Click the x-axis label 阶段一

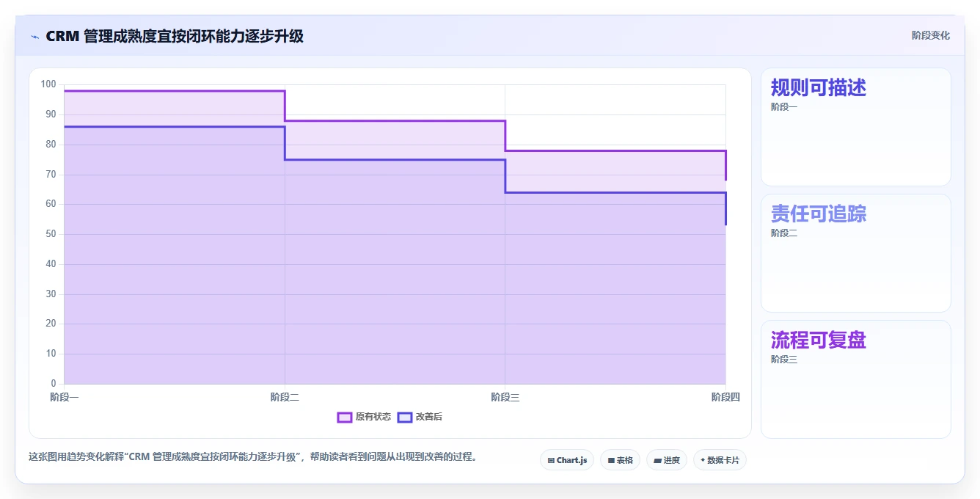tap(65, 397)
